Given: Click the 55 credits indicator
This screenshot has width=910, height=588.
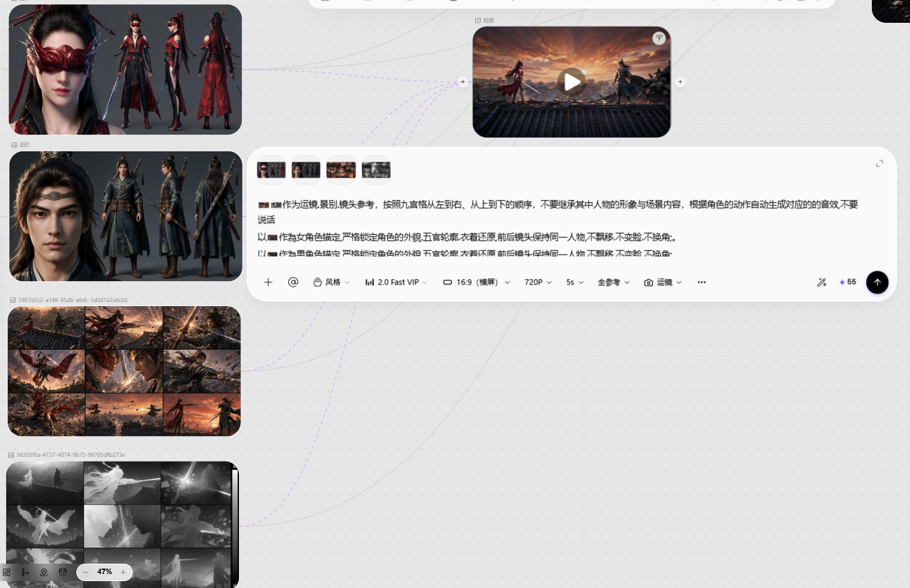Looking at the screenshot, I should [847, 283].
